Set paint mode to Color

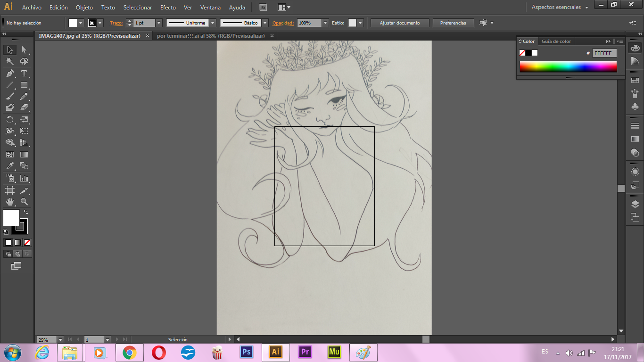8,243
